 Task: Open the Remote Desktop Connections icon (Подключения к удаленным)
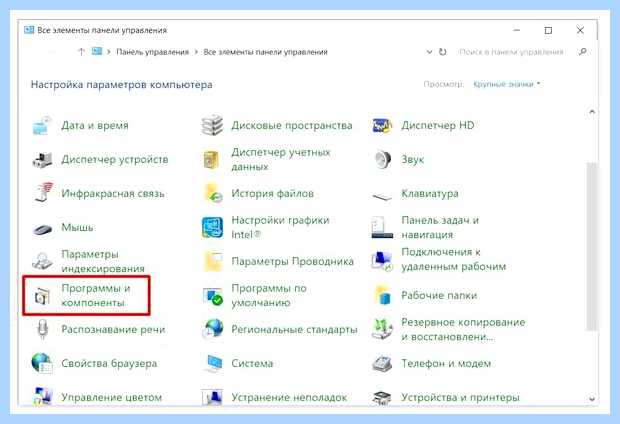[x=382, y=261]
